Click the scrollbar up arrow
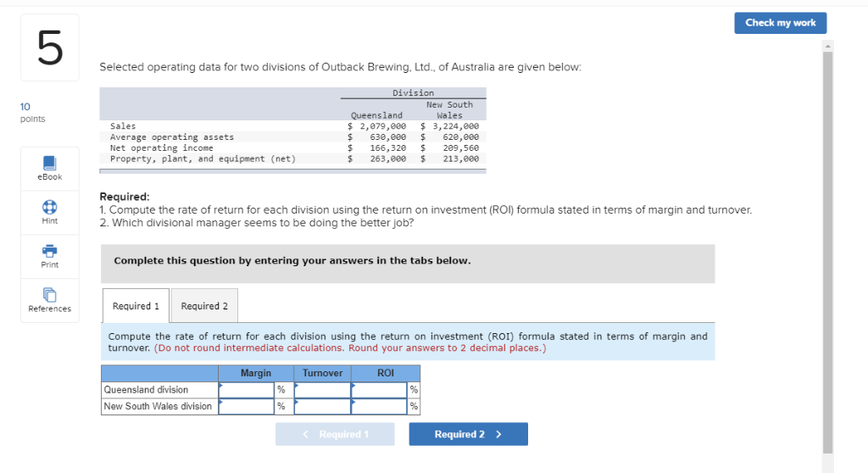The image size is (868, 473). click(827, 46)
